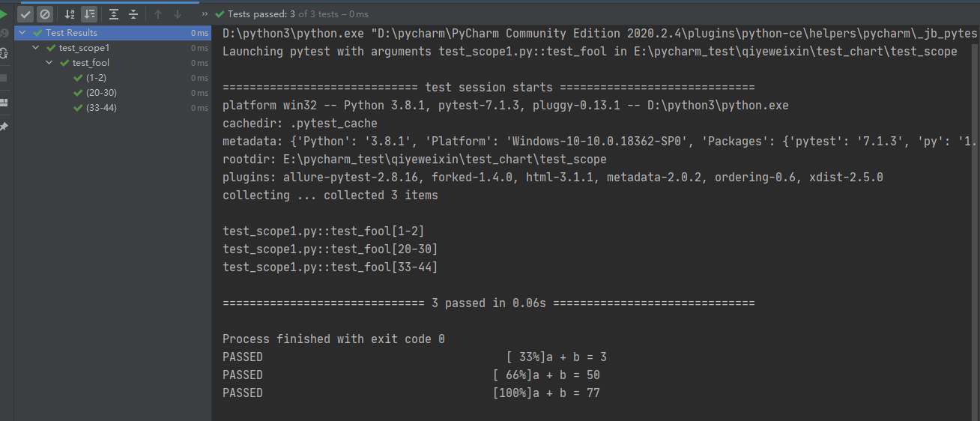Expand all test result nodes
Viewport: 980px width, 421px height.
tap(113, 14)
